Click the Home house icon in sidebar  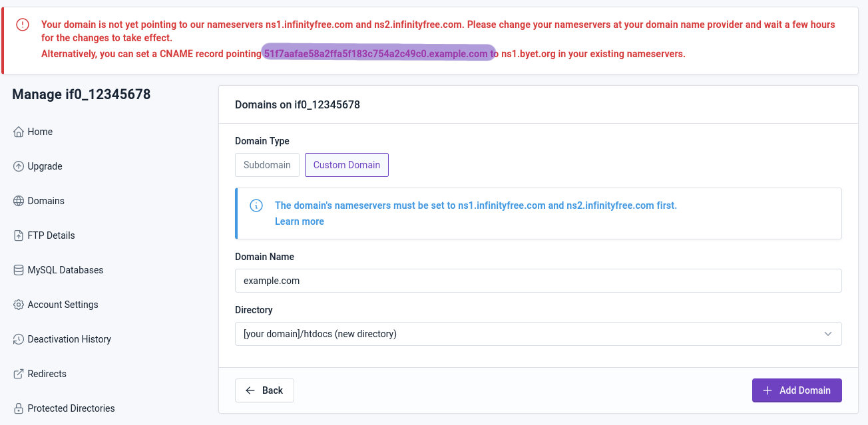click(19, 132)
